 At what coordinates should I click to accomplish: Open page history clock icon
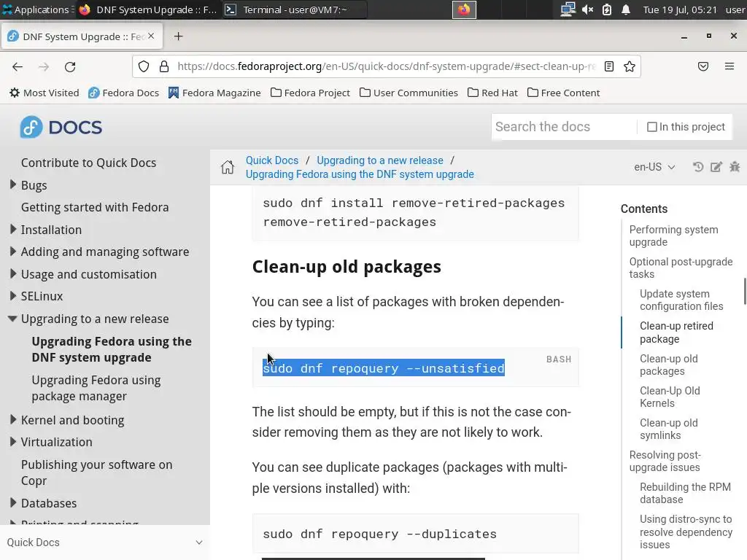pos(698,167)
